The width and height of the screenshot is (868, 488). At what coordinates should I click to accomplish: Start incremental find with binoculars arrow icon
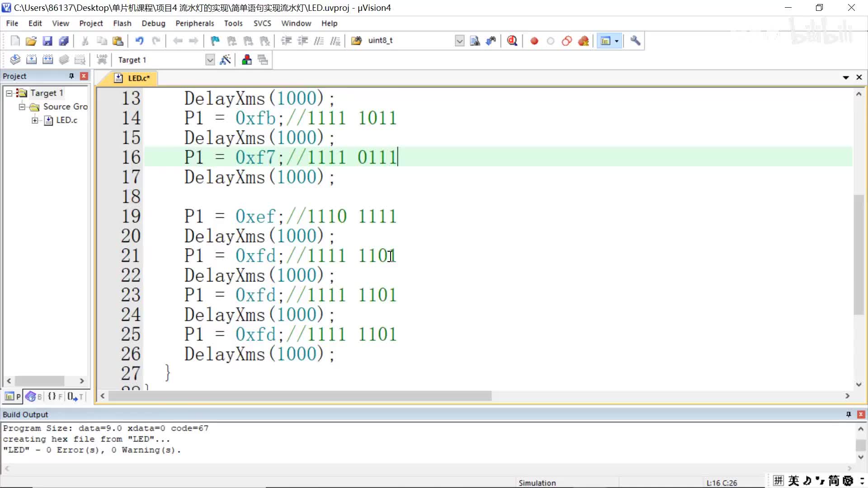pos(491,41)
